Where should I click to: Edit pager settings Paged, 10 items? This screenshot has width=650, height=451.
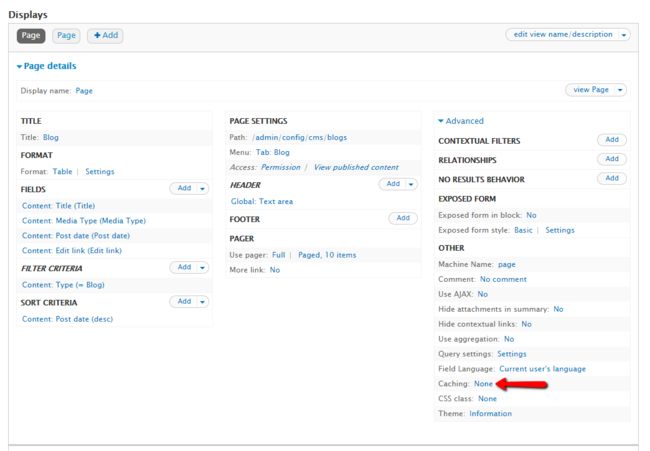[x=327, y=255]
